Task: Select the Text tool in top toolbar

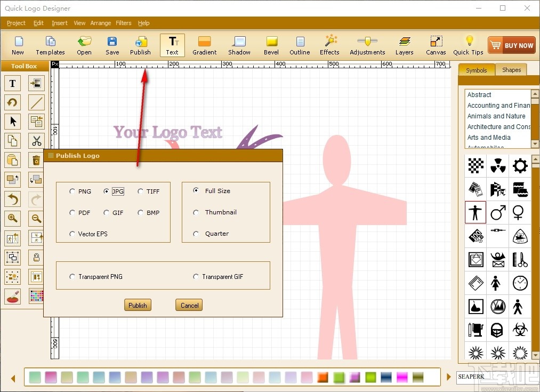Action: [172, 45]
